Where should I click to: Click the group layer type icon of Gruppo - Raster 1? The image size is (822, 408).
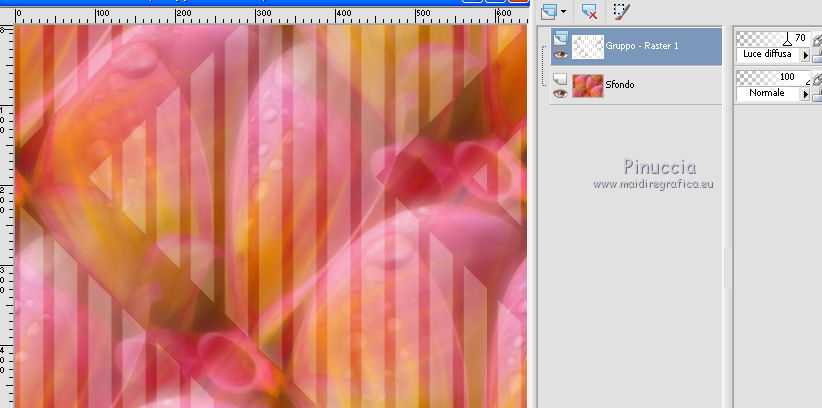[560, 38]
